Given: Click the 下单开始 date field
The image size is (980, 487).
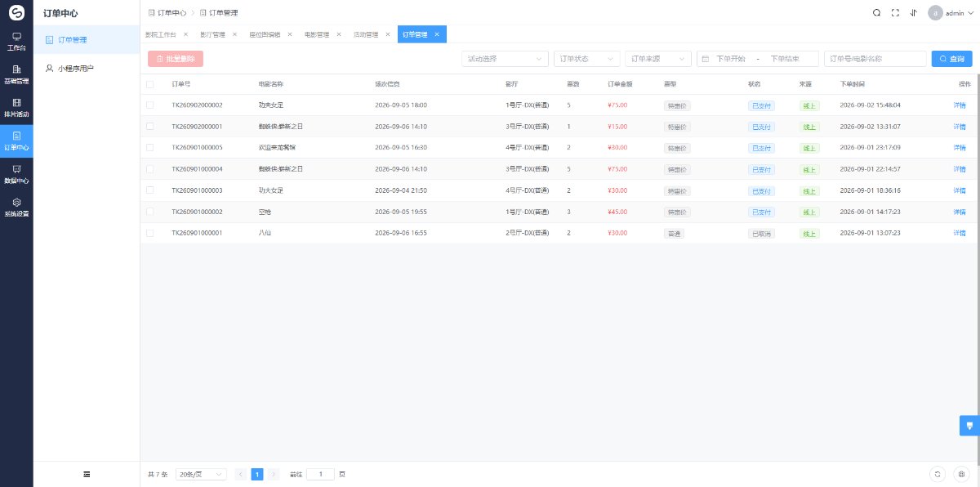Looking at the screenshot, I should coord(731,59).
